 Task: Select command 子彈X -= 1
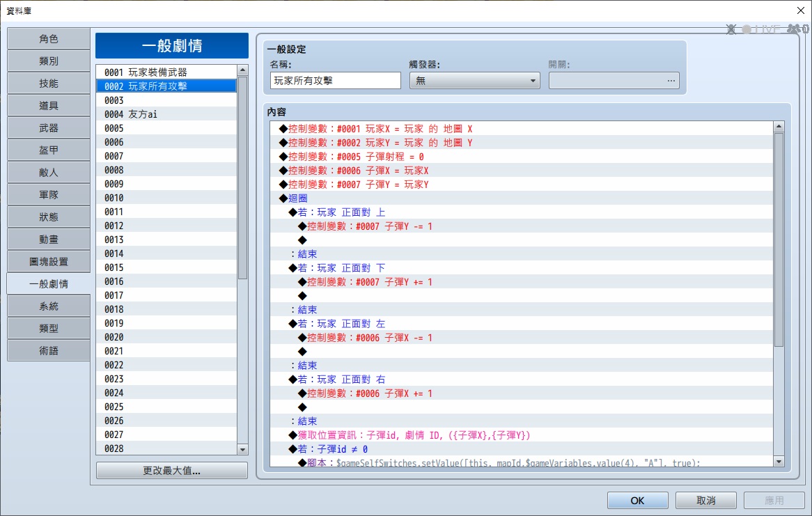[x=522, y=338]
